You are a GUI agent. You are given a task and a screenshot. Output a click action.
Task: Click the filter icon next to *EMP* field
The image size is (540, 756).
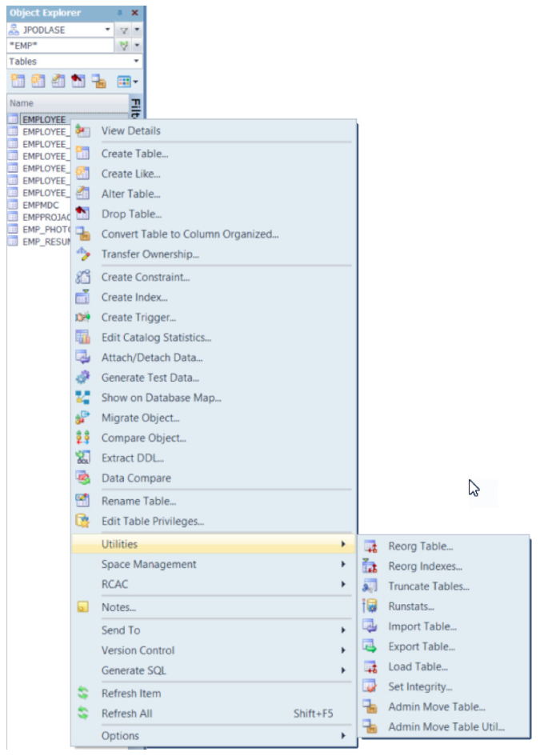pyautogui.click(x=124, y=46)
